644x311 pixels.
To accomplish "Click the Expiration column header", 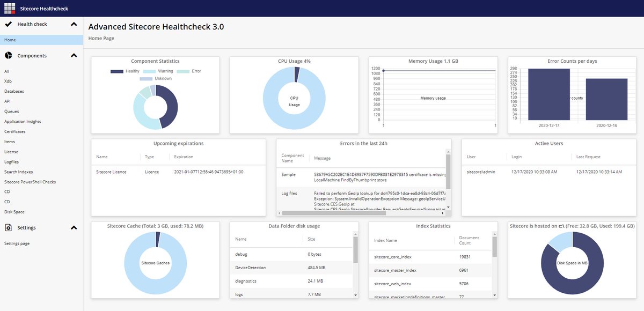I will (184, 157).
